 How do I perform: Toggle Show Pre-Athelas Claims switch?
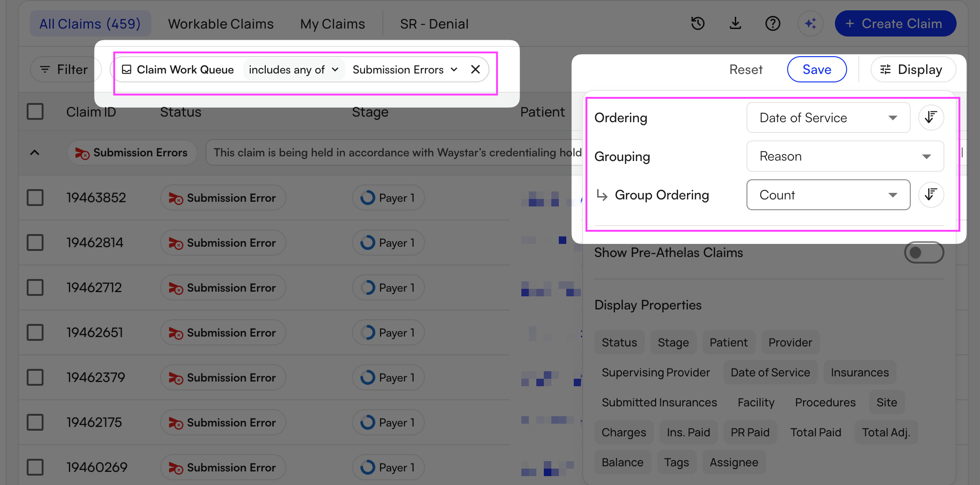tap(924, 252)
